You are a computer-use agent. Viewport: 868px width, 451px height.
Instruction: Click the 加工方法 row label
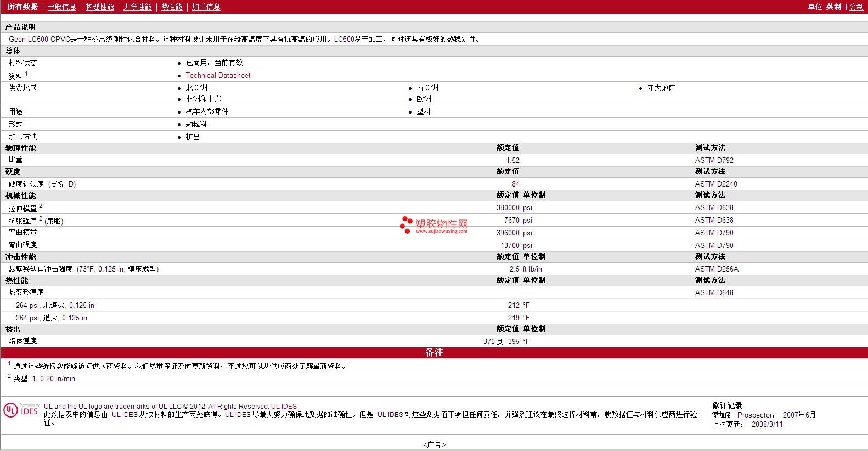tap(23, 137)
